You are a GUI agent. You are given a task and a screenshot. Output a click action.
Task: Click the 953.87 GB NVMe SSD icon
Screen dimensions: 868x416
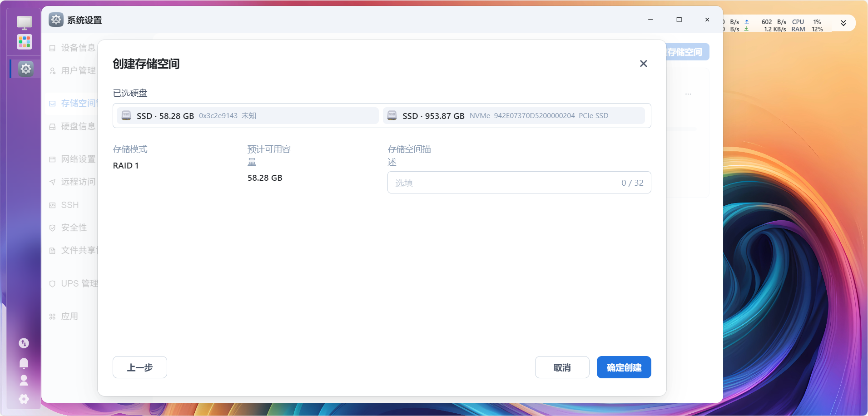point(392,116)
